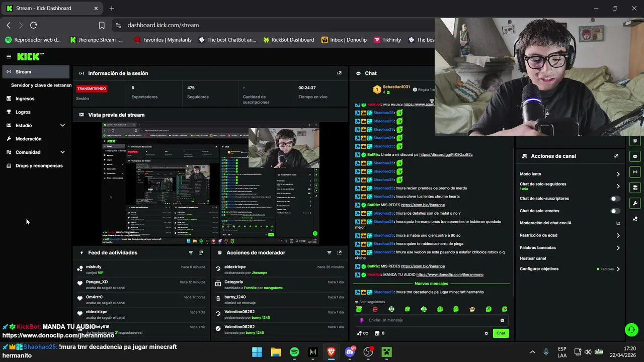Click the Enviar un mensaje input field

tap(431, 320)
